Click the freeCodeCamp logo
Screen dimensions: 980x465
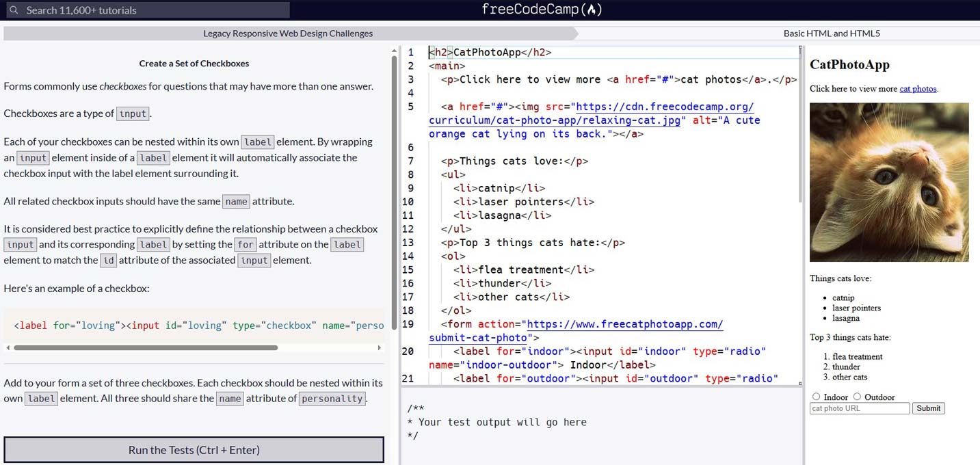tap(542, 10)
